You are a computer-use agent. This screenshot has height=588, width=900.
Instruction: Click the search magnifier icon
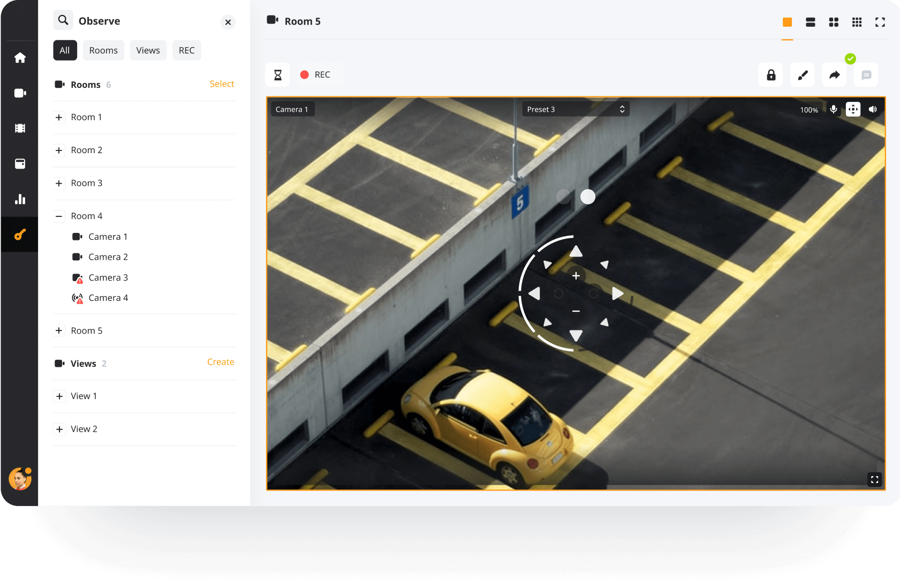coord(63,20)
